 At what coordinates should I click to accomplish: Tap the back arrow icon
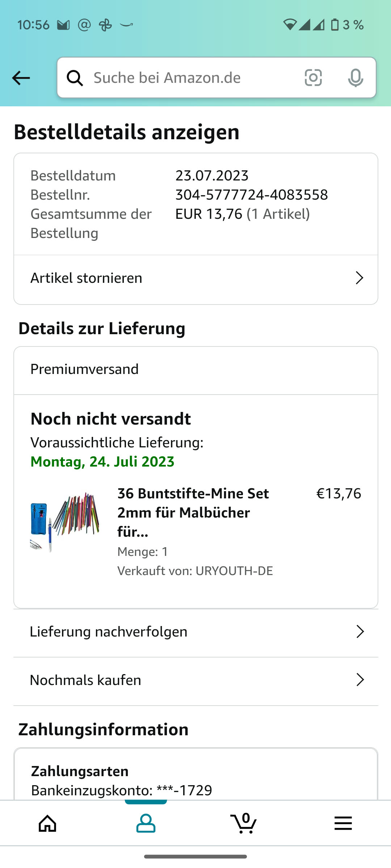tap(21, 78)
